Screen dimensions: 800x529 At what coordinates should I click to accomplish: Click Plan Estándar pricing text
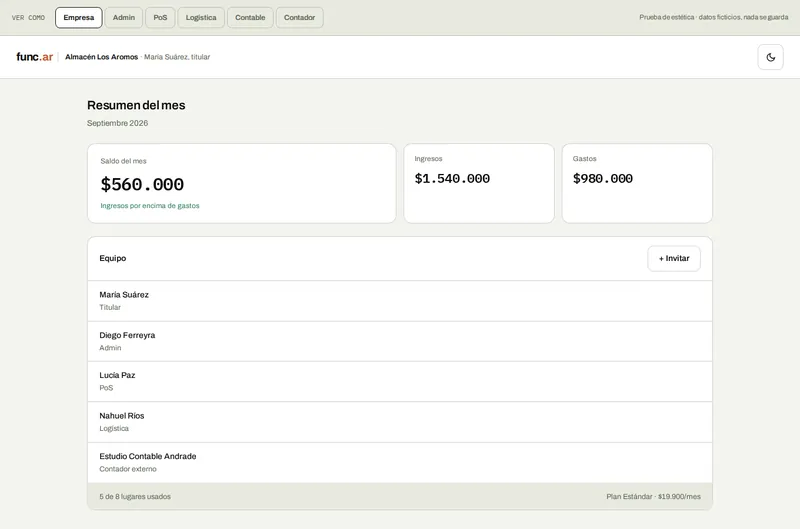654,496
